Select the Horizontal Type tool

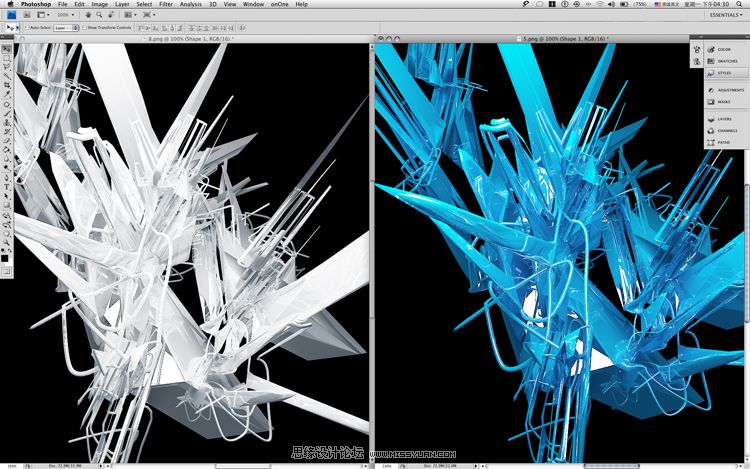click(6, 187)
